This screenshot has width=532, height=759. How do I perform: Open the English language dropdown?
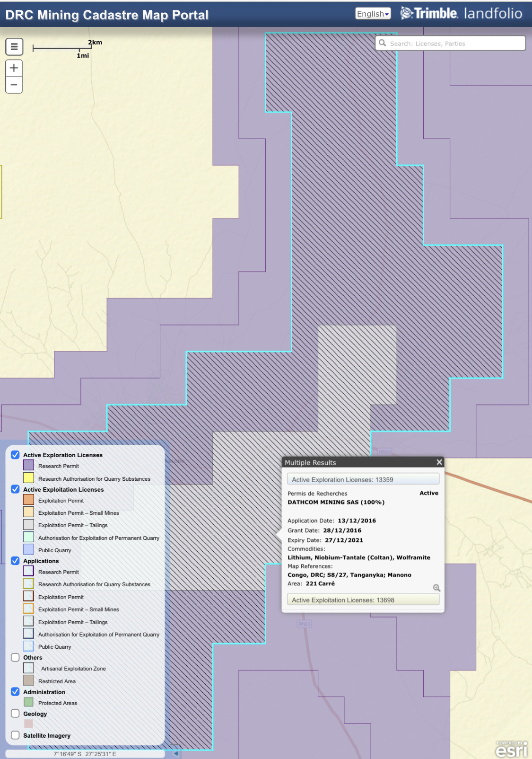pyautogui.click(x=373, y=14)
